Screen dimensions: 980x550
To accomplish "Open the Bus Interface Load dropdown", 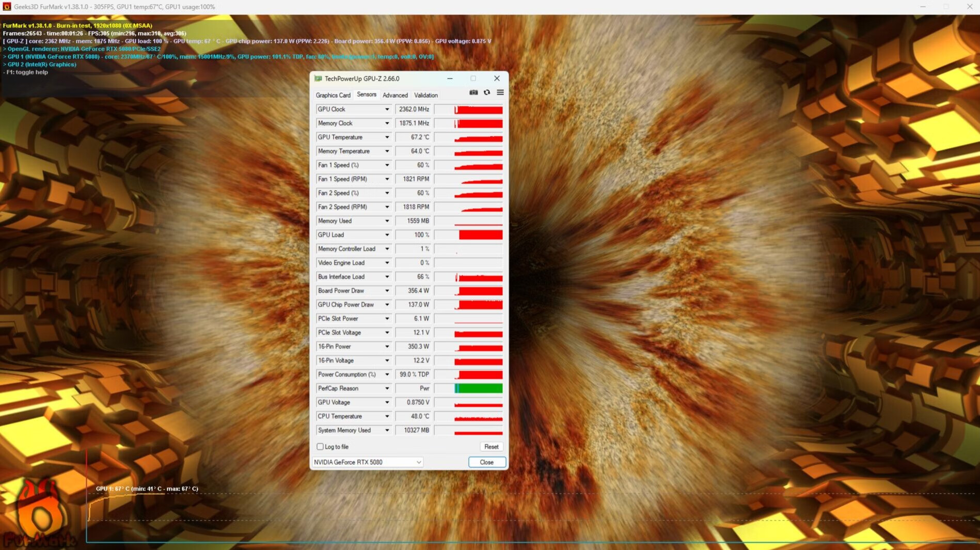I will (x=387, y=277).
